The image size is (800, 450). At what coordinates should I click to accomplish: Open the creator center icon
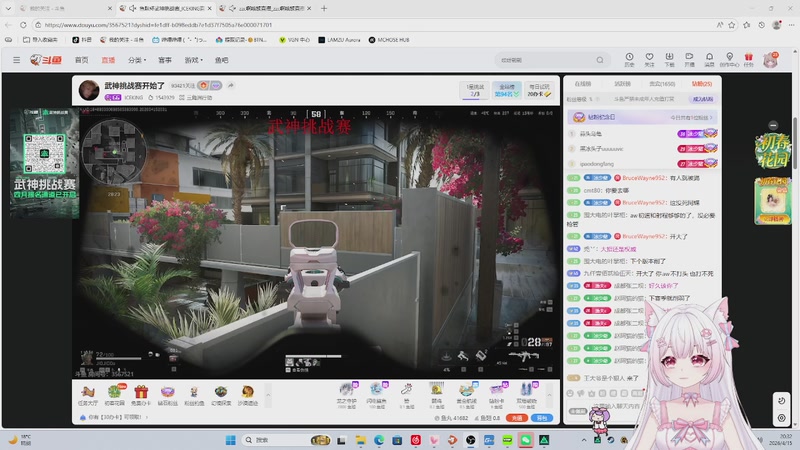point(729,60)
